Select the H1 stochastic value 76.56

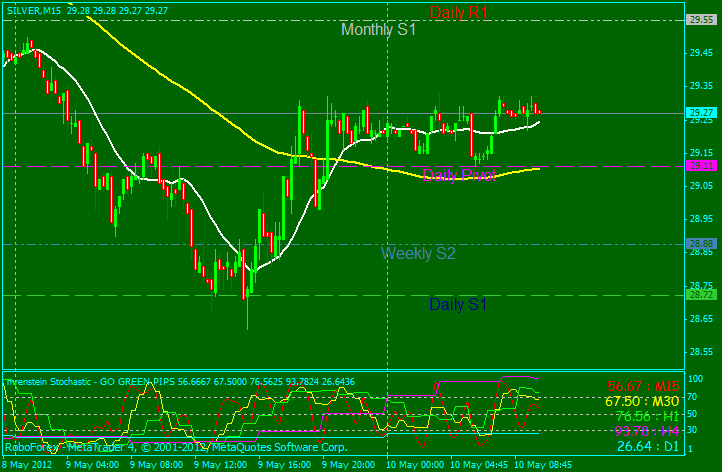(x=628, y=416)
